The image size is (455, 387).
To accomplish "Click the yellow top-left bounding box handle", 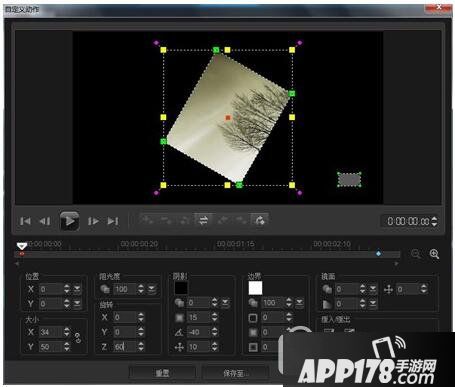I will [x=163, y=50].
